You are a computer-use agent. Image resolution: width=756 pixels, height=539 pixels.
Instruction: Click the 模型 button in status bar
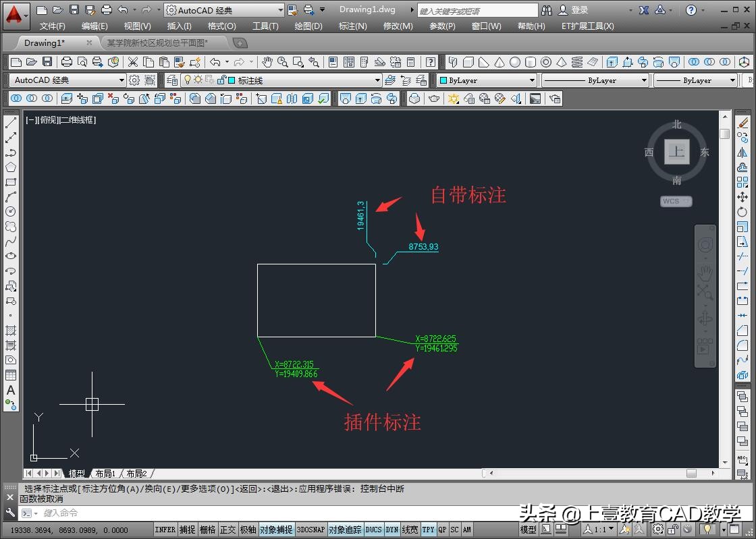click(x=528, y=530)
